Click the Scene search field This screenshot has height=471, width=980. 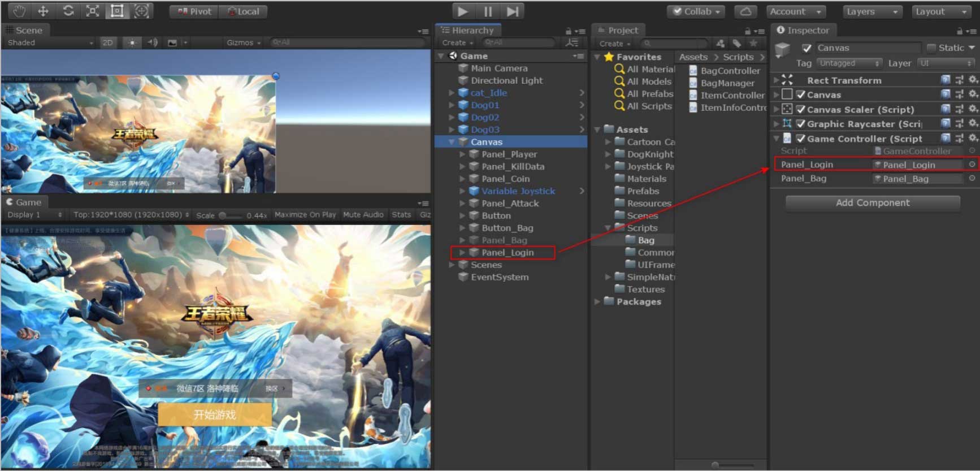pos(347,42)
